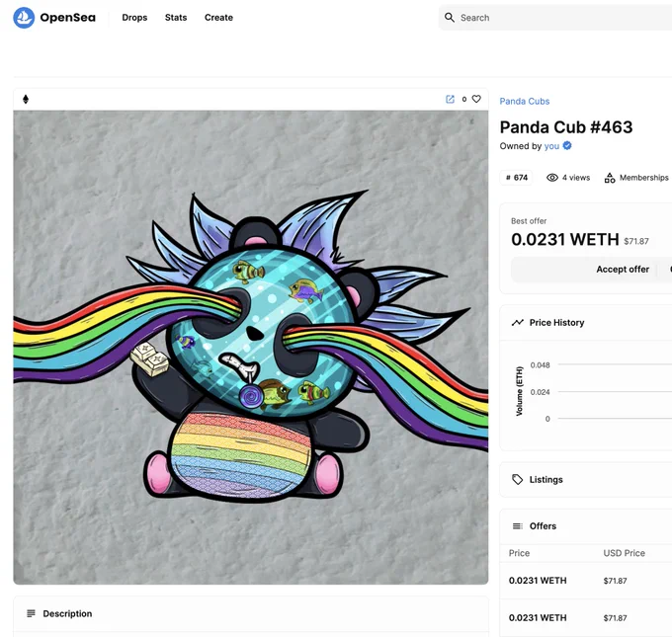Open original media via external-link icon
This screenshot has width=672, height=637.
point(450,100)
